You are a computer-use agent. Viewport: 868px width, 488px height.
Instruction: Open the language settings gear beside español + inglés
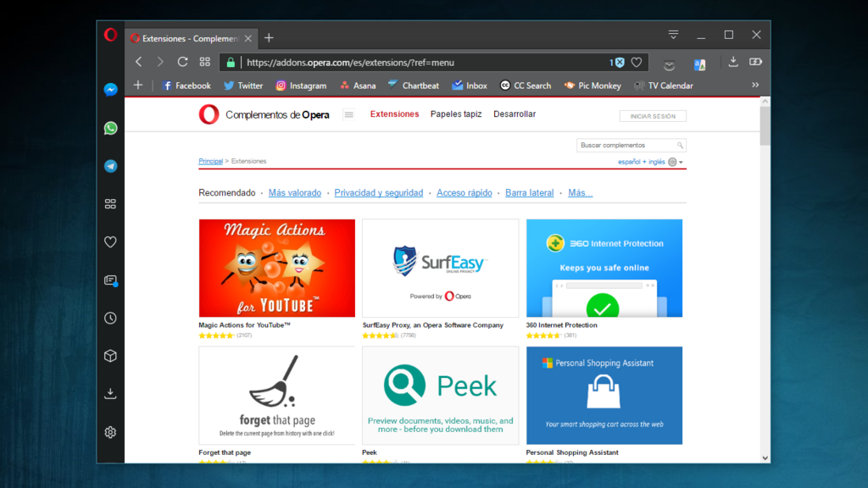tap(672, 161)
